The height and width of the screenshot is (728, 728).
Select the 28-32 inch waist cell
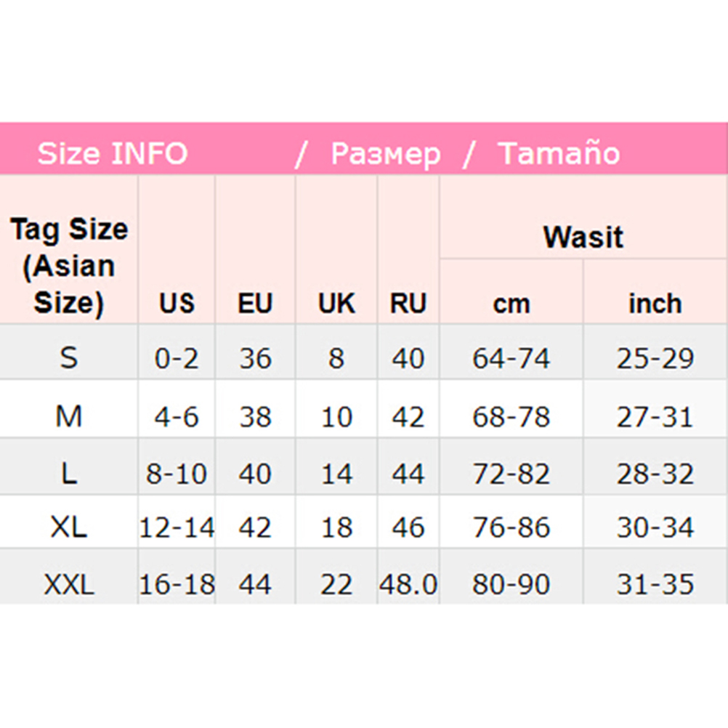(x=655, y=474)
